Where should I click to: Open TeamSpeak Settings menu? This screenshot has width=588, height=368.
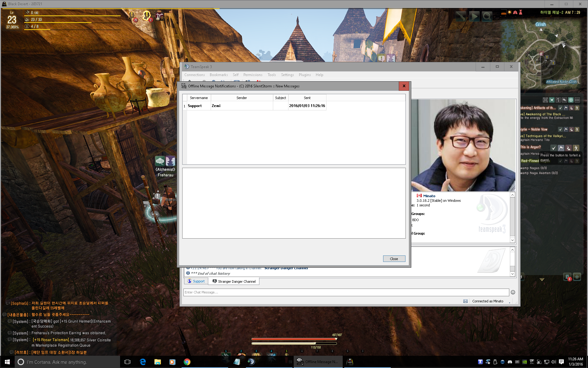(287, 75)
